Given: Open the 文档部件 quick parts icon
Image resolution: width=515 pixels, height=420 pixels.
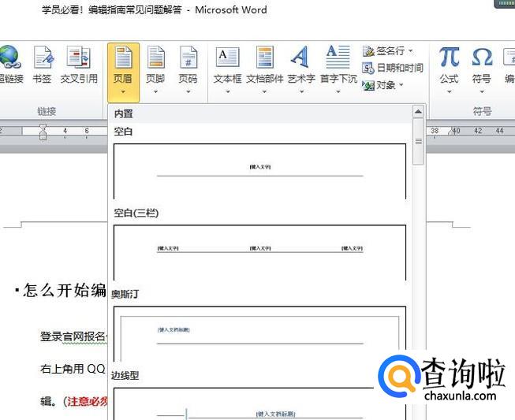Looking at the screenshot, I should click(265, 57).
